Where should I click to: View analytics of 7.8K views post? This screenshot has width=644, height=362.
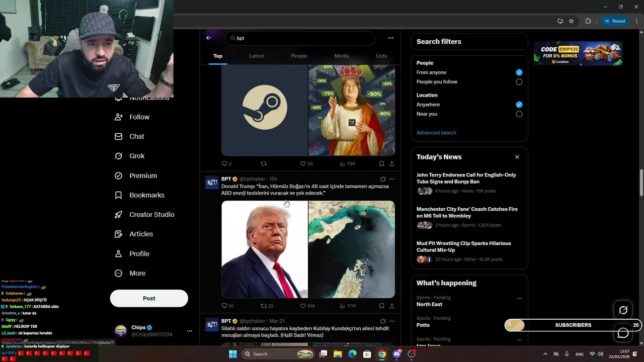(348, 164)
